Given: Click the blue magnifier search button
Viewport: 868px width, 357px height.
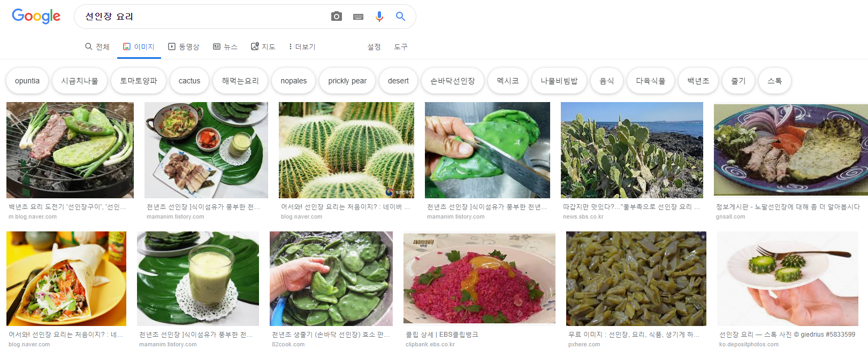Looking at the screenshot, I should pos(400,17).
